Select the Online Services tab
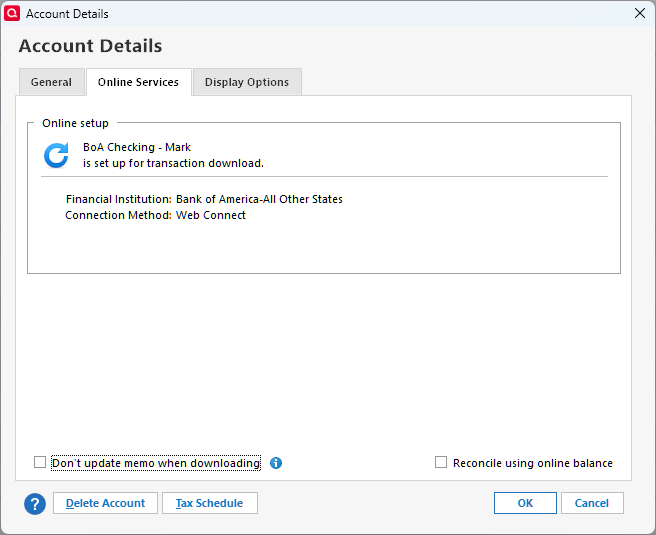 point(138,82)
